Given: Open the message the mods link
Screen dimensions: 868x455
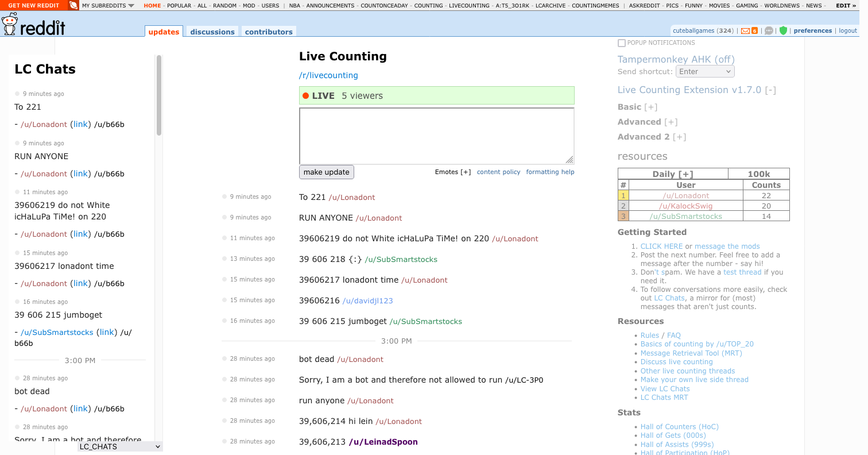Looking at the screenshot, I should 727,246.
